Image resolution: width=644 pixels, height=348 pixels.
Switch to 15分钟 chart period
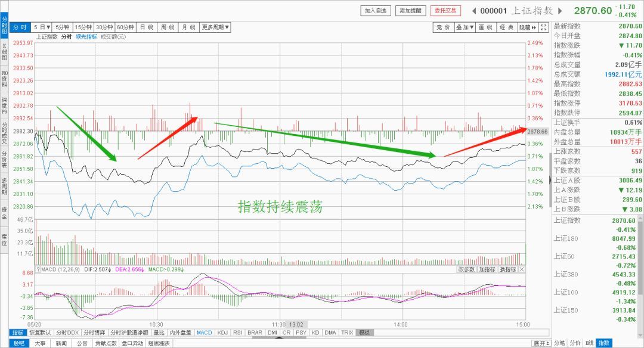[x=83, y=27]
